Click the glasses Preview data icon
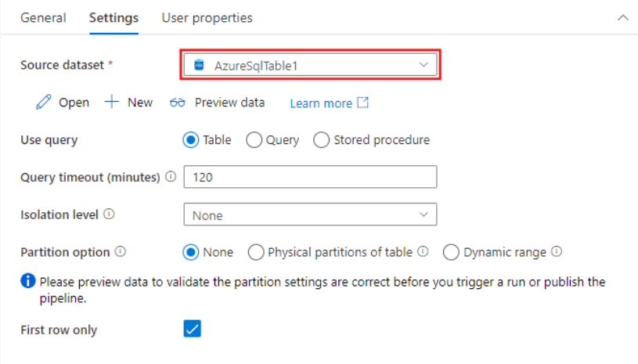The image size is (638, 364). point(178,103)
